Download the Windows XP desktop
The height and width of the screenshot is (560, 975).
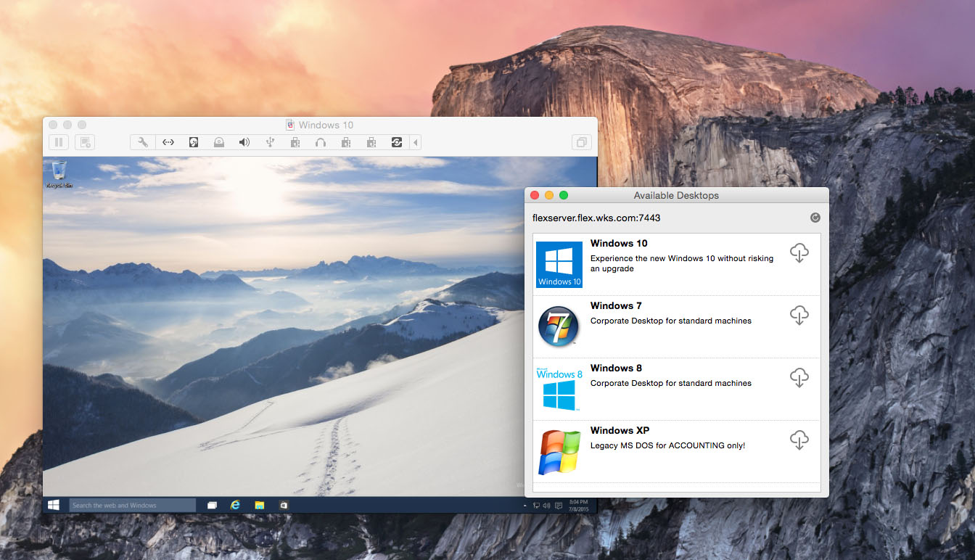click(x=799, y=440)
